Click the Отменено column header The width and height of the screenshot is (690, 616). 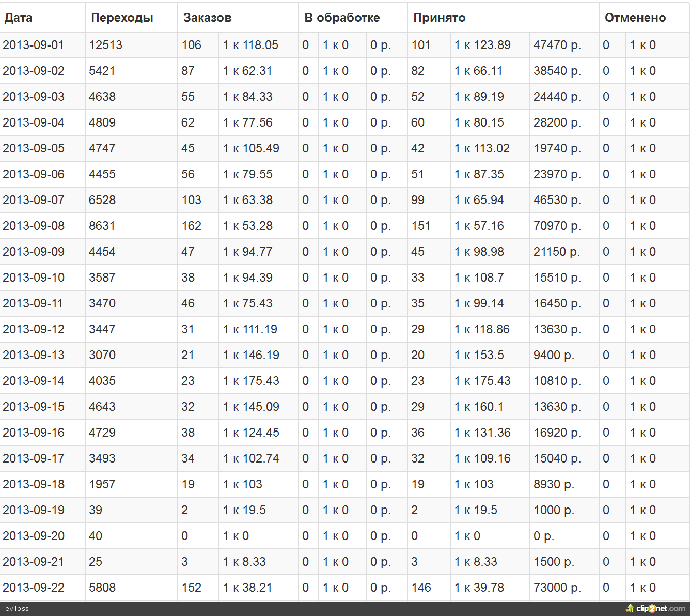point(635,18)
